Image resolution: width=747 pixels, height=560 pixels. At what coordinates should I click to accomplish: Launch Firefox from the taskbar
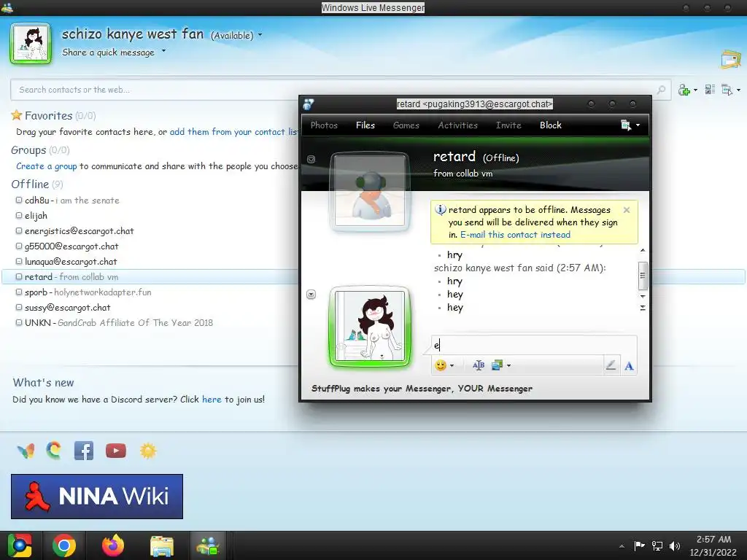pyautogui.click(x=113, y=545)
